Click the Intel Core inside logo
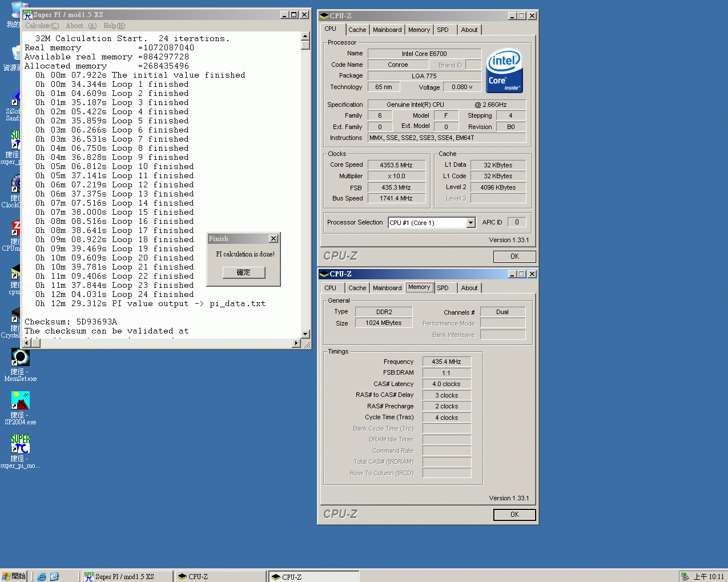 504,71
